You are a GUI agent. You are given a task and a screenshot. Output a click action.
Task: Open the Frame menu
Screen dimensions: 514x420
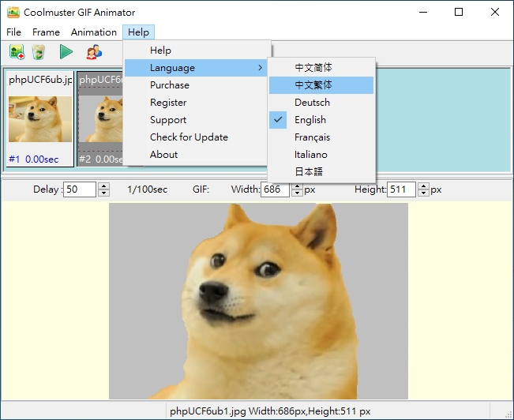[x=46, y=32]
